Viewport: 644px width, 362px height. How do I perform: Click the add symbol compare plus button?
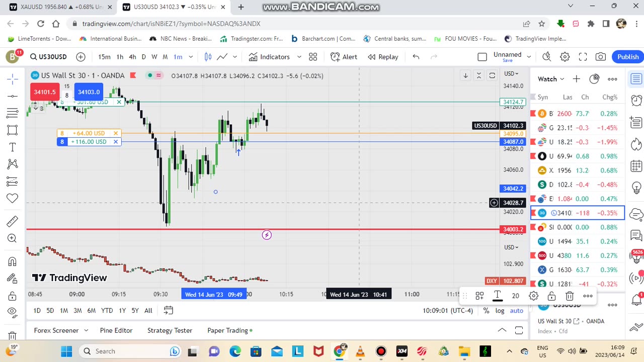coord(80,57)
